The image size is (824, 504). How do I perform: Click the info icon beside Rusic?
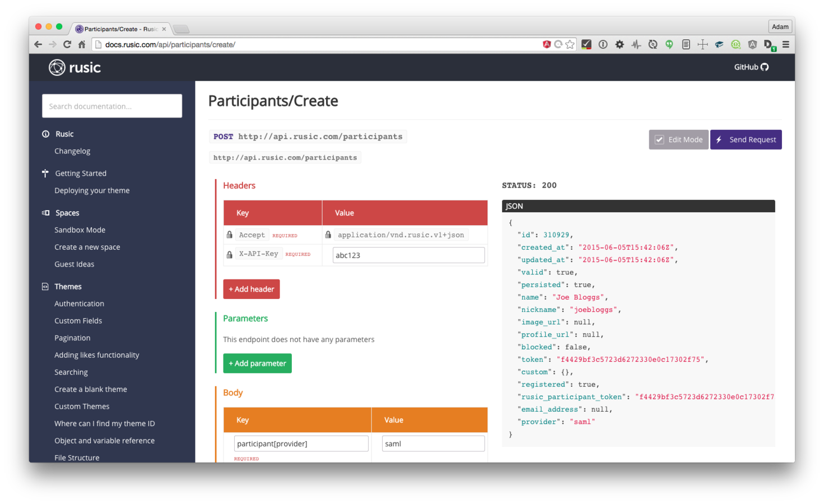coord(45,134)
